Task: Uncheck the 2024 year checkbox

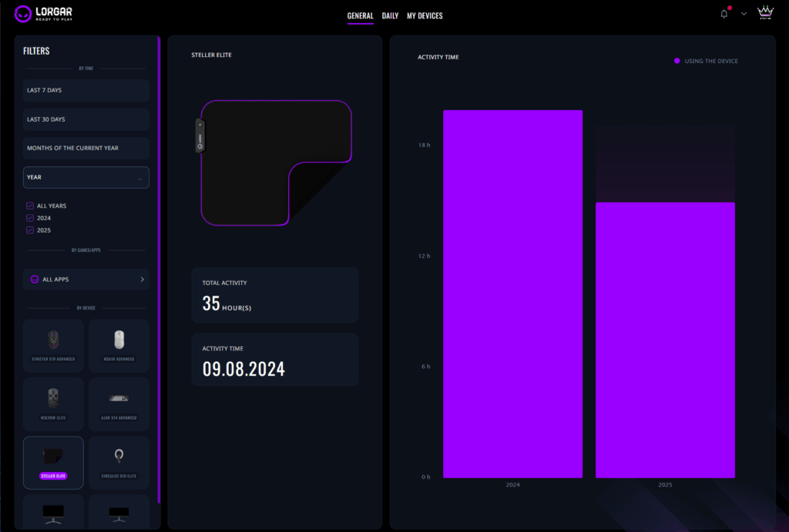Action: click(x=30, y=218)
